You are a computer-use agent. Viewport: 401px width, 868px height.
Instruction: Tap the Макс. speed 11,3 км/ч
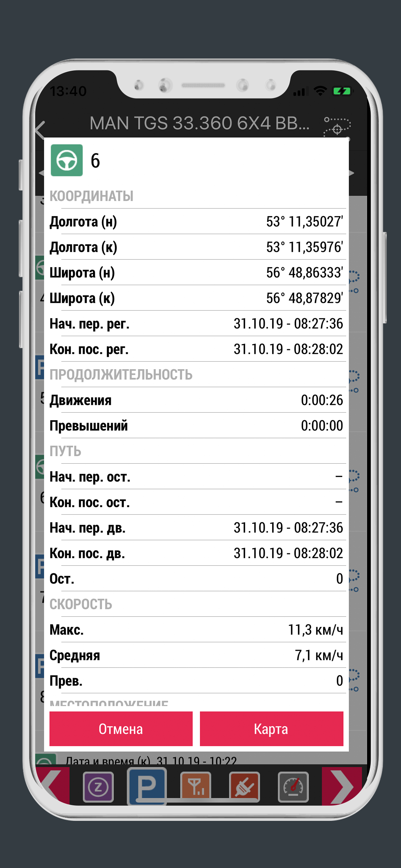click(315, 630)
